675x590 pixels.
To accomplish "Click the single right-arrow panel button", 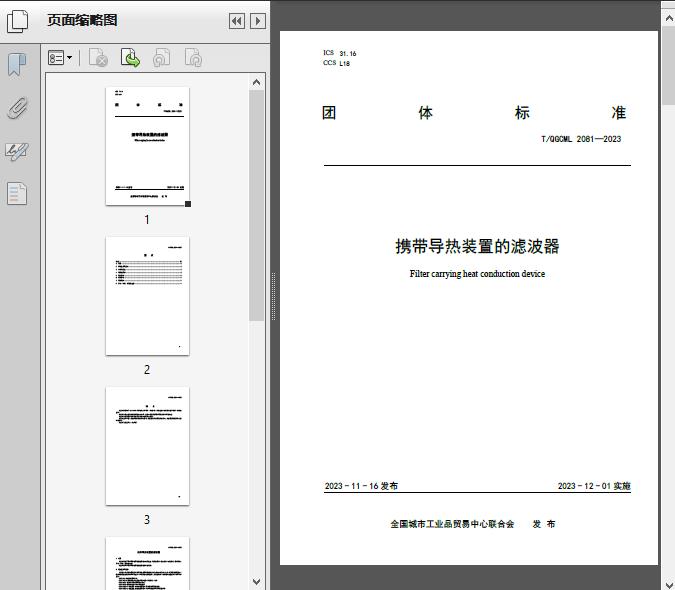I will coord(258,21).
